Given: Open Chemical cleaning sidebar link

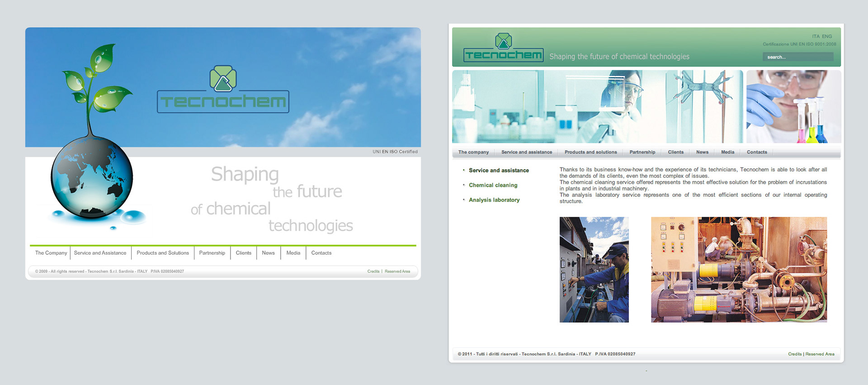Looking at the screenshot, I should tap(493, 185).
